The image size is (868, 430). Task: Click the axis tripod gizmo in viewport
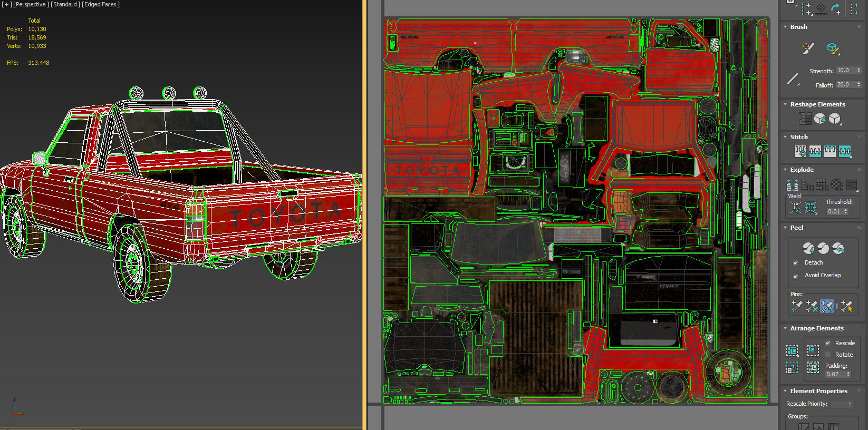coord(18,407)
